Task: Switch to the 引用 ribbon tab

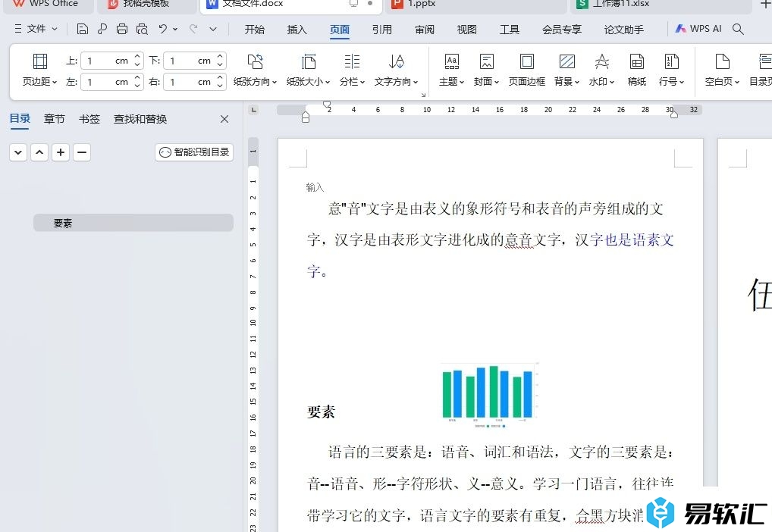Action: [x=382, y=30]
